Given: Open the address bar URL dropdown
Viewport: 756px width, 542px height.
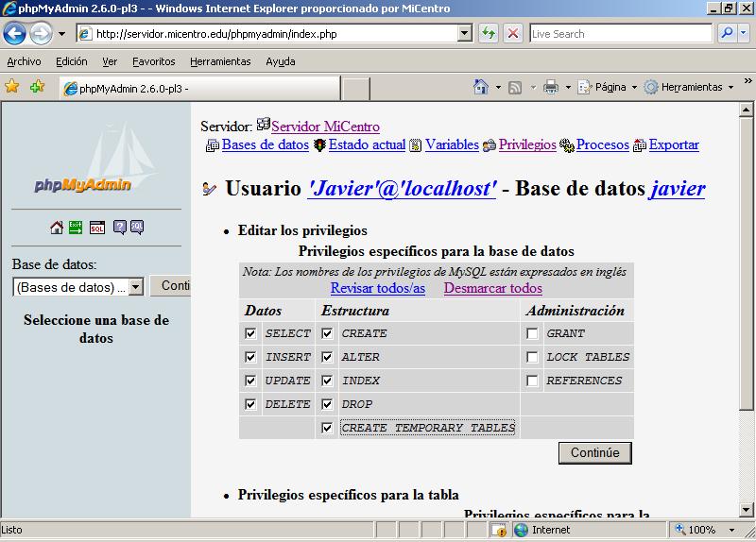Looking at the screenshot, I should pyautogui.click(x=464, y=33).
